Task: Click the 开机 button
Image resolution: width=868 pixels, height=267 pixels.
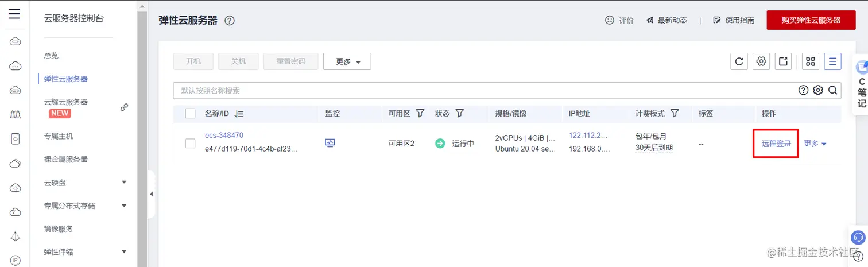Action: point(193,61)
